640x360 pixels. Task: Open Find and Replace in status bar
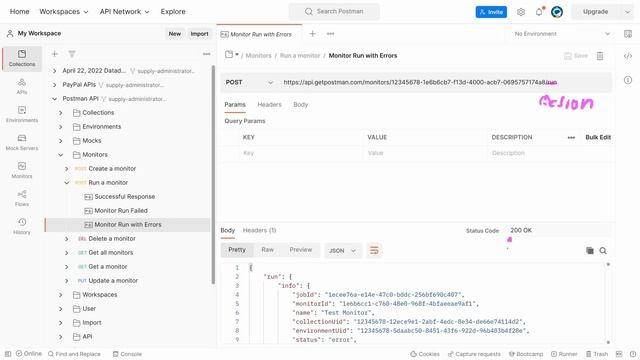[74, 354]
